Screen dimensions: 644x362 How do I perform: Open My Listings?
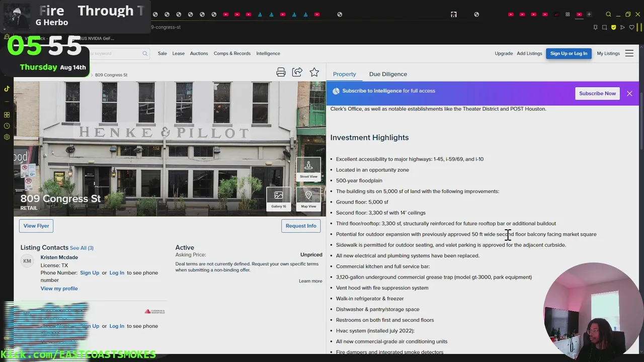[x=608, y=53]
